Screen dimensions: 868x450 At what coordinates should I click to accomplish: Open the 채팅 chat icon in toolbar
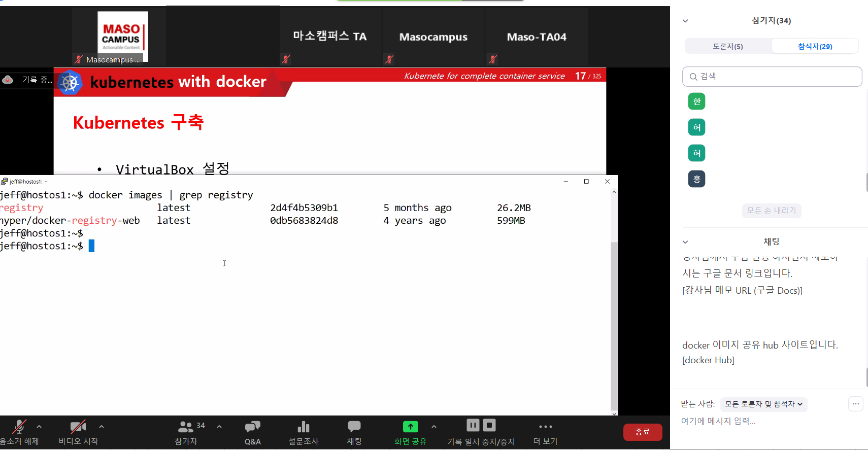354,427
